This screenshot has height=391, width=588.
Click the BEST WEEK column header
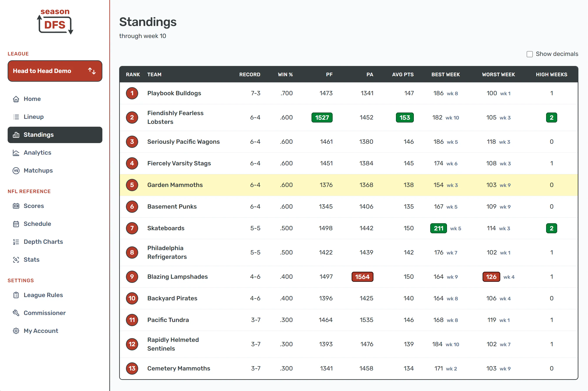coord(445,74)
